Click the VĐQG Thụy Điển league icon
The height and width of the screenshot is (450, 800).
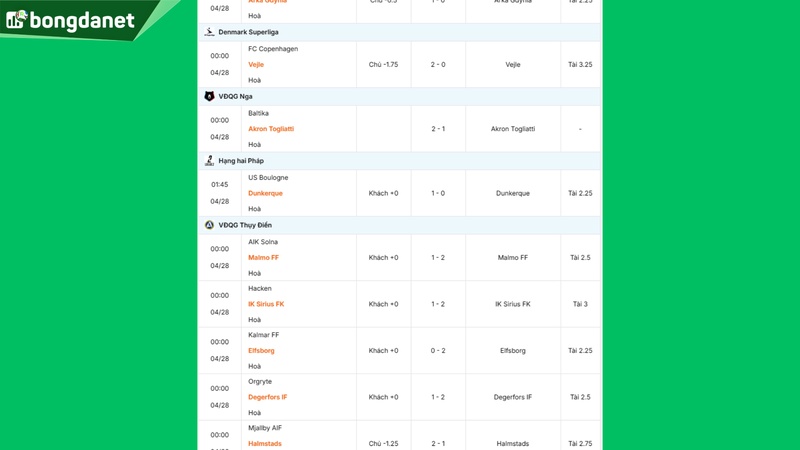click(209, 225)
